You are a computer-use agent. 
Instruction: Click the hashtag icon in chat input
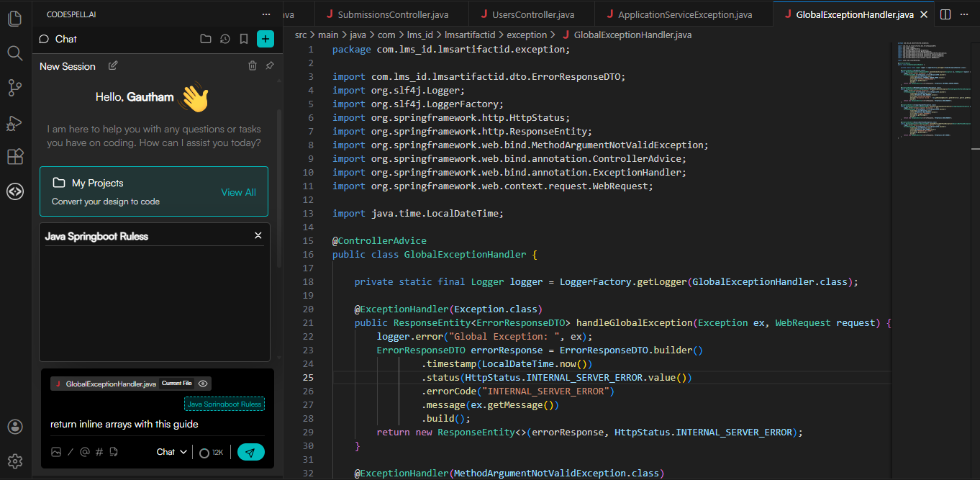tap(99, 452)
